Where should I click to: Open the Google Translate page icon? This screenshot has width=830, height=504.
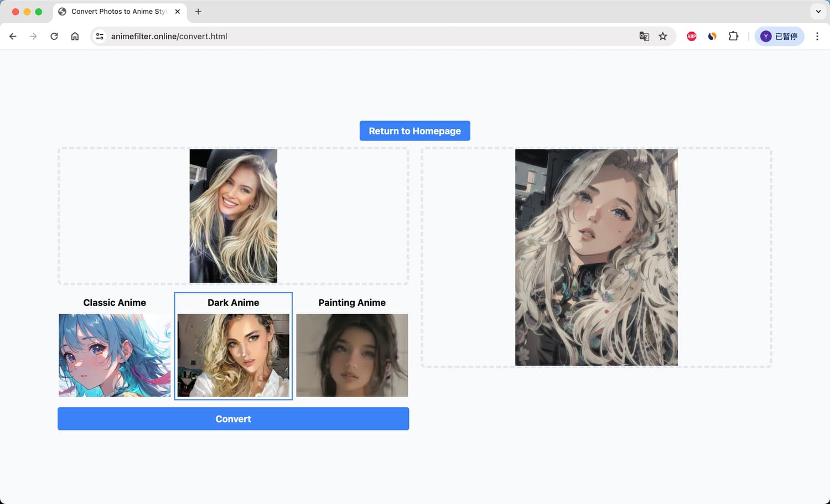point(644,37)
